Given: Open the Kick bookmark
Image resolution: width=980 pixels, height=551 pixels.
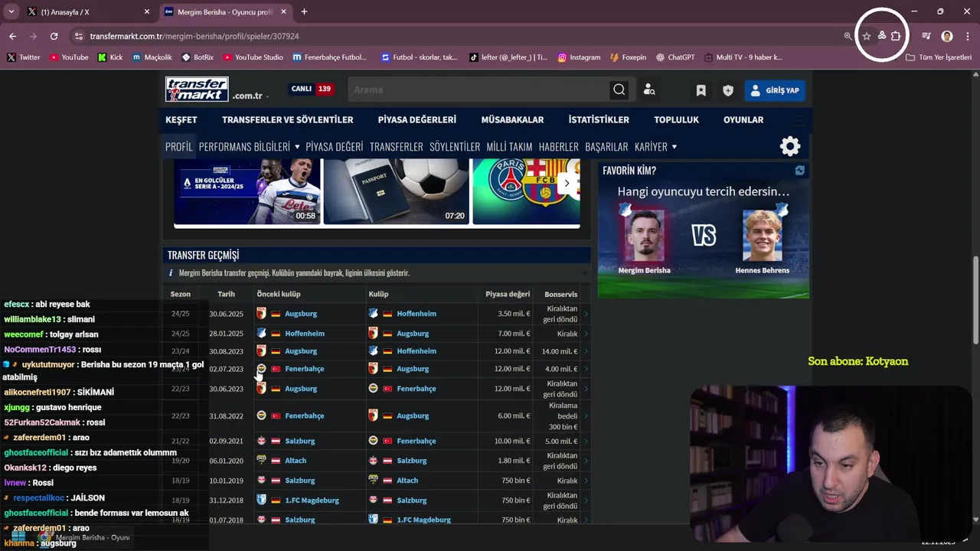Looking at the screenshot, I should click(x=110, y=57).
